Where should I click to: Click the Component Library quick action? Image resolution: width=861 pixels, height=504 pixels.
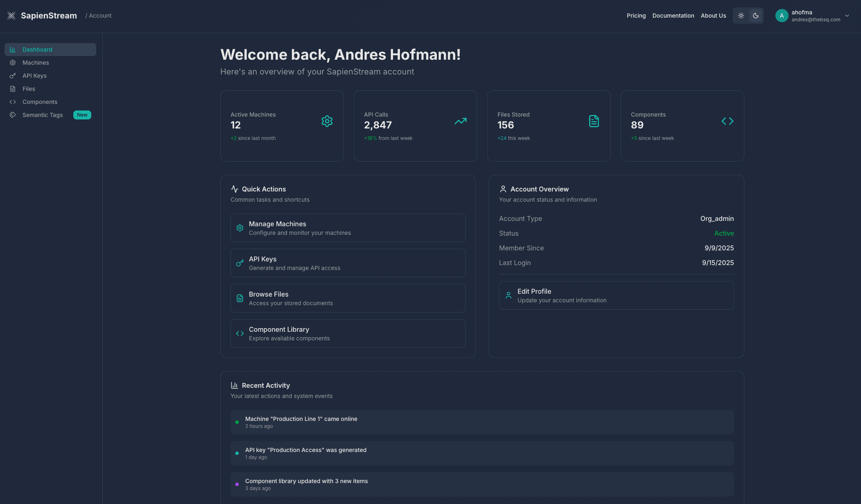[347, 333]
